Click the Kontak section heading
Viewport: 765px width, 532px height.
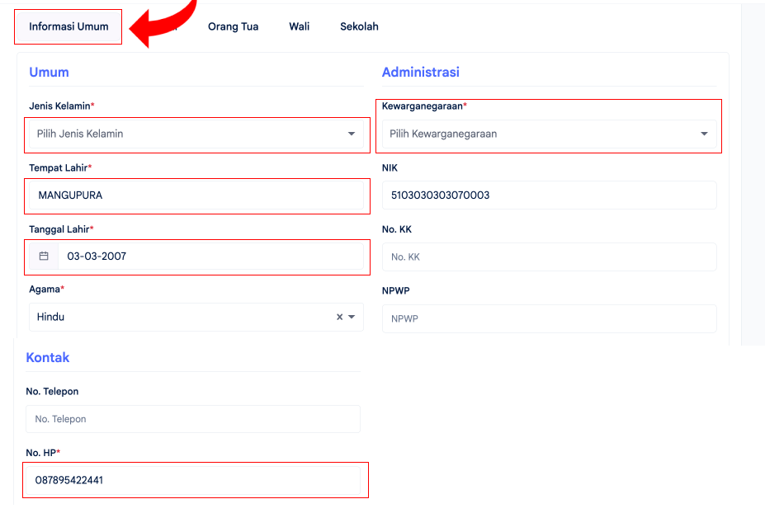click(x=48, y=357)
